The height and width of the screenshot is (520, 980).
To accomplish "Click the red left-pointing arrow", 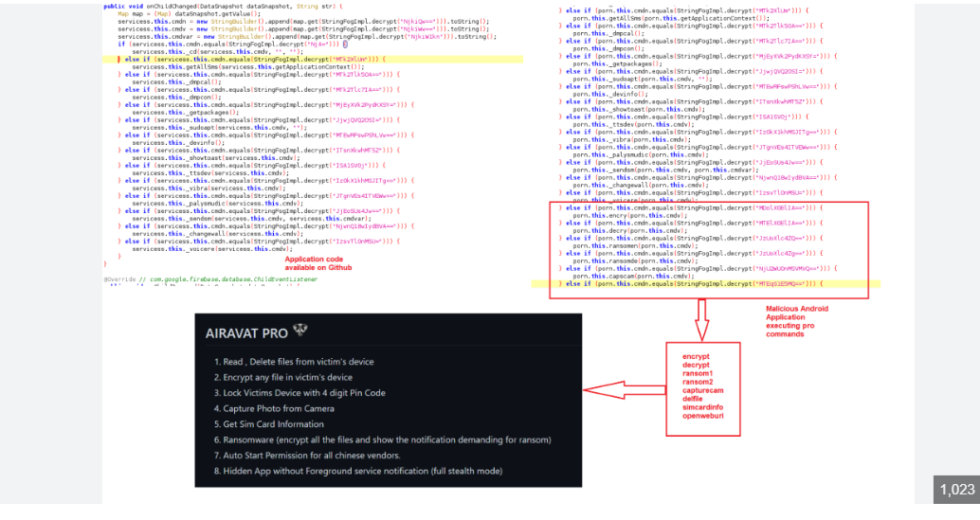I will 623,389.
